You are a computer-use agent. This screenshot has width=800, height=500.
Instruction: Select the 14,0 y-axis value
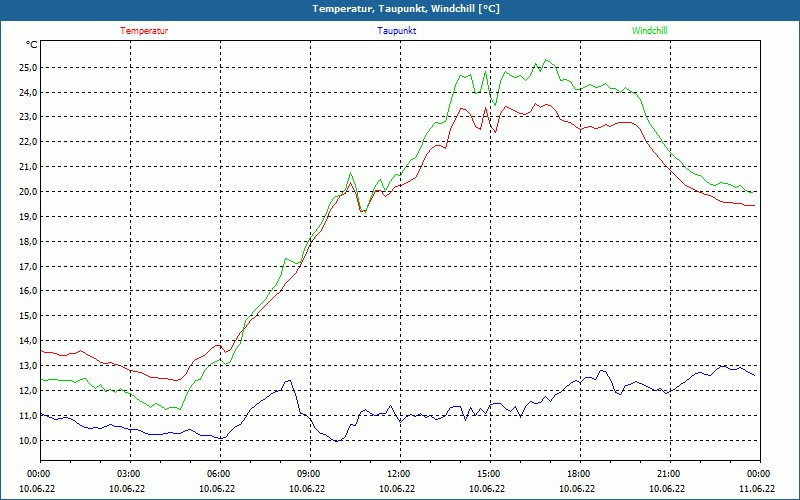pyautogui.click(x=28, y=341)
